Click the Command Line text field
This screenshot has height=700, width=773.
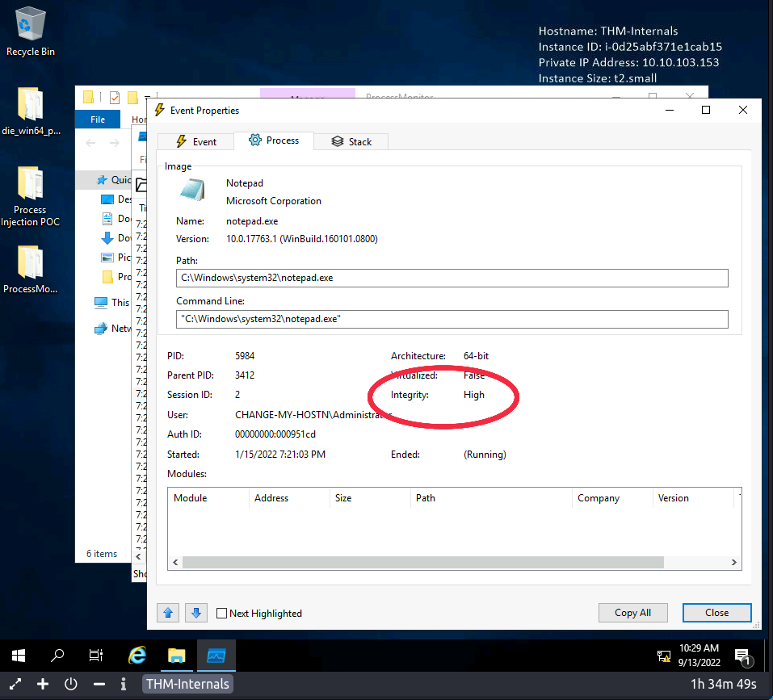(x=452, y=319)
